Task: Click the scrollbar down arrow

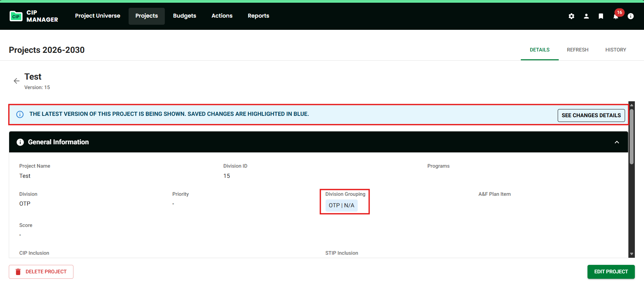Action: click(631, 254)
